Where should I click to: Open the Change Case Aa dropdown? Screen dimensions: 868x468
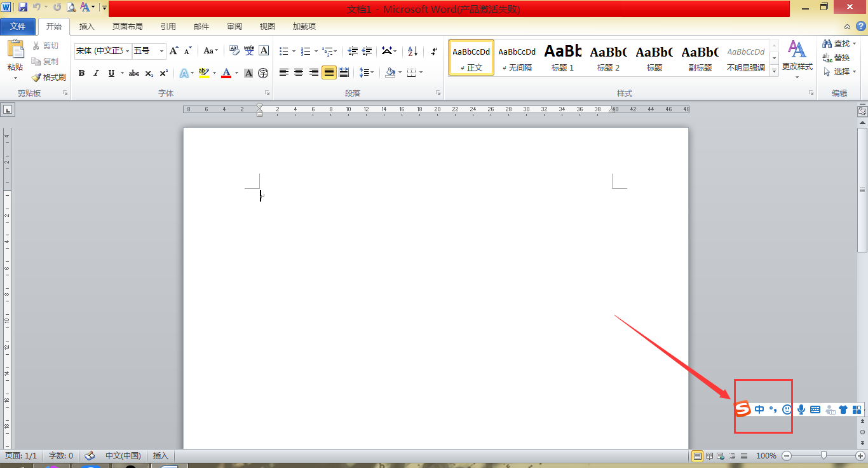(x=210, y=51)
